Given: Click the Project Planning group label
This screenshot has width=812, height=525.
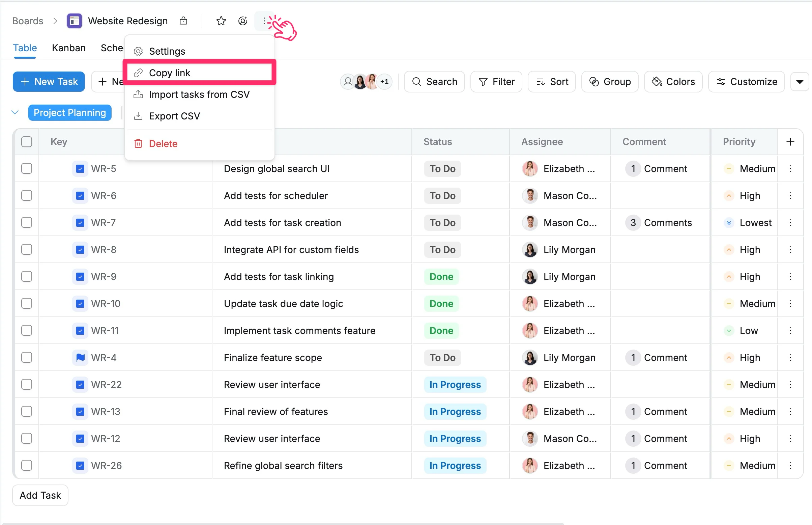Looking at the screenshot, I should (70, 112).
